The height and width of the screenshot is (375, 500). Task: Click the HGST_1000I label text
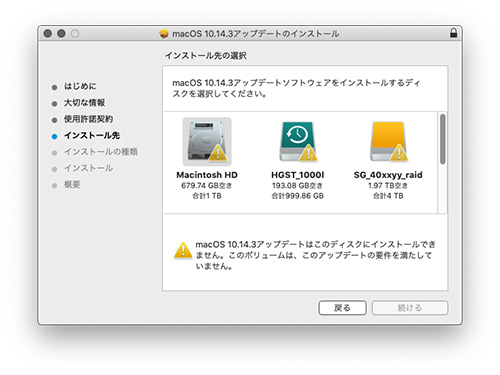[x=298, y=175]
